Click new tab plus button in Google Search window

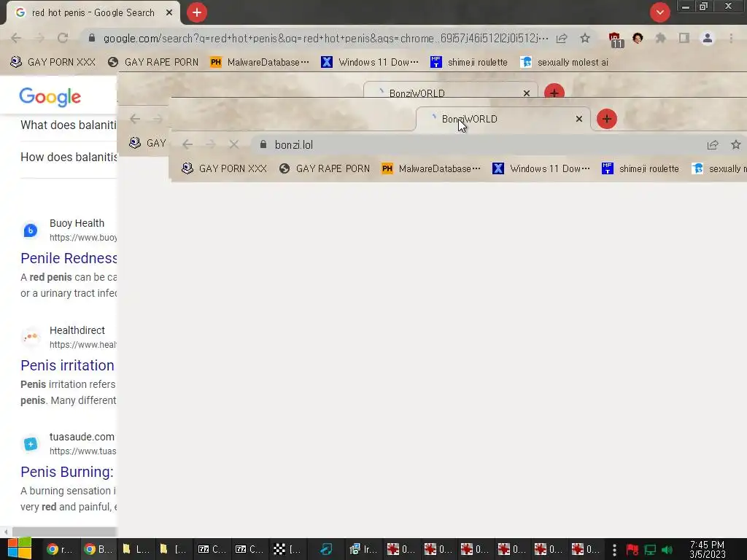point(197,12)
